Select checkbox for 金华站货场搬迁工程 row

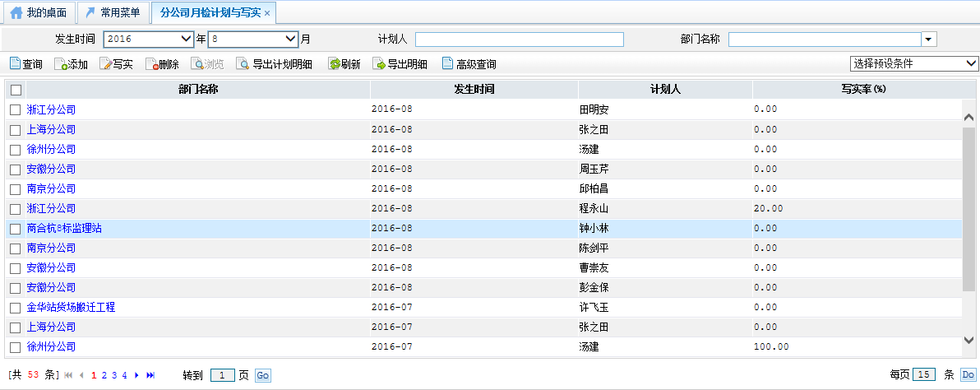click(15, 308)
